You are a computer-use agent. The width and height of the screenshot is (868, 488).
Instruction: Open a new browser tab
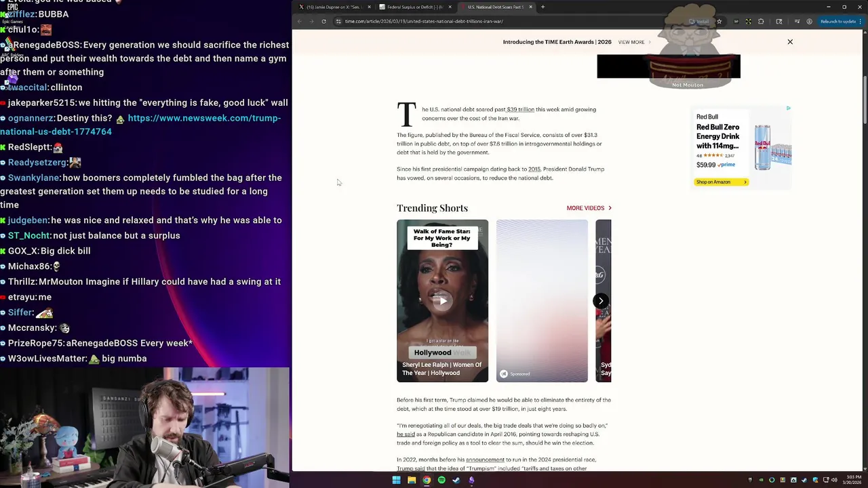click(x=542, y=7)
